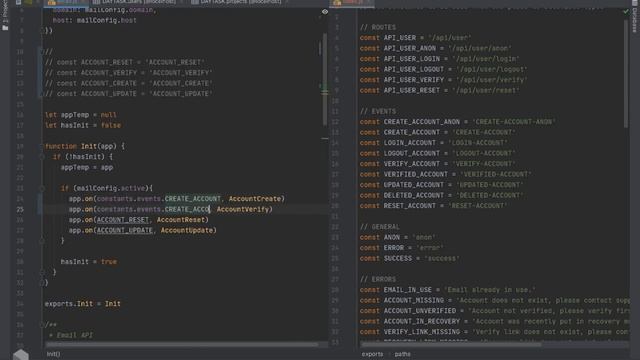Click API_USER_RESET constant in right editor

tap(411, 90)
